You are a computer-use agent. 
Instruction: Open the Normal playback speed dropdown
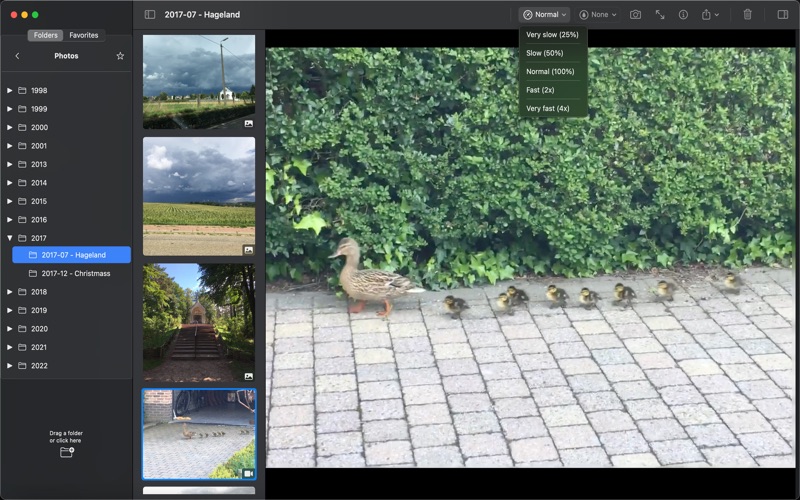pyautogui.click(x=545, y=15)
